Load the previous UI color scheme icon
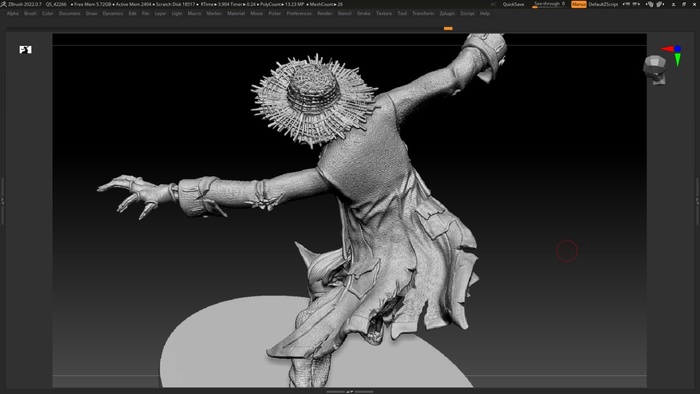This screenshot has height=394, width=700. (650, 4)
